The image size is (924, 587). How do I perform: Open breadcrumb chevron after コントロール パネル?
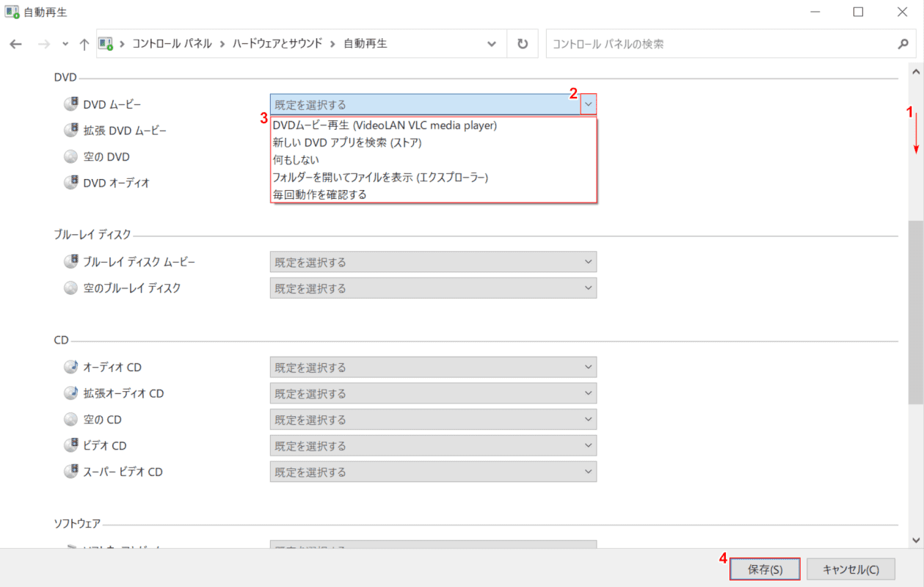(x=222, y=44)
